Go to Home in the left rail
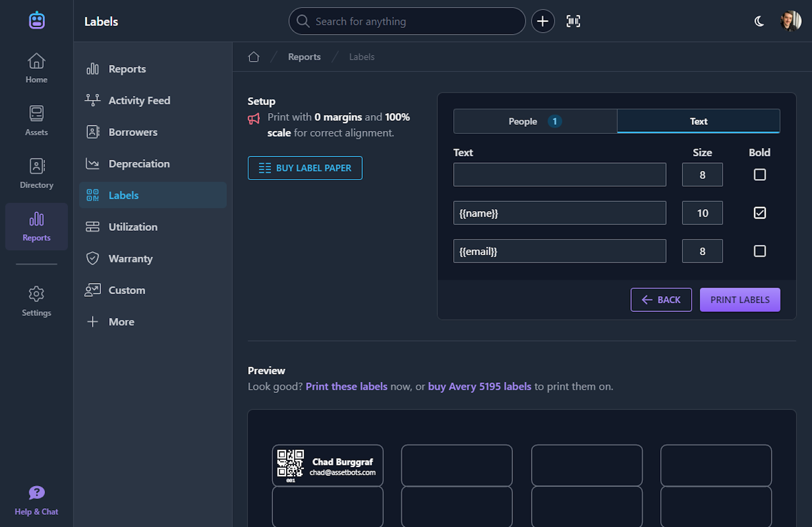The width and height of the screenshot is (812, 527). click(37, 68)
